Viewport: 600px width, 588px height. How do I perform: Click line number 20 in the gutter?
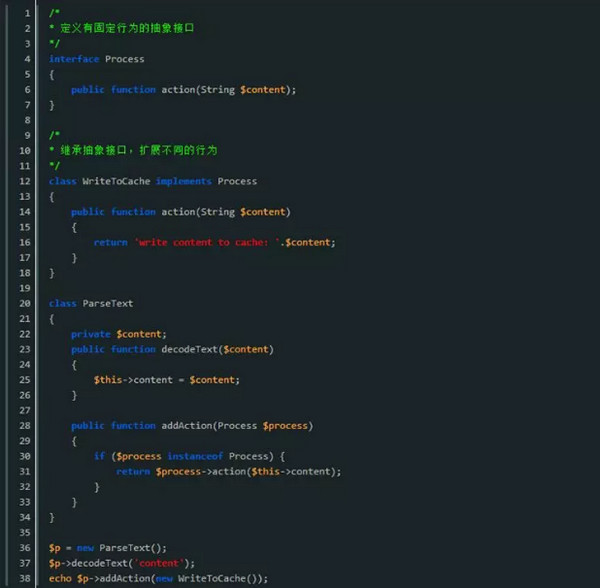click(23, 303)
